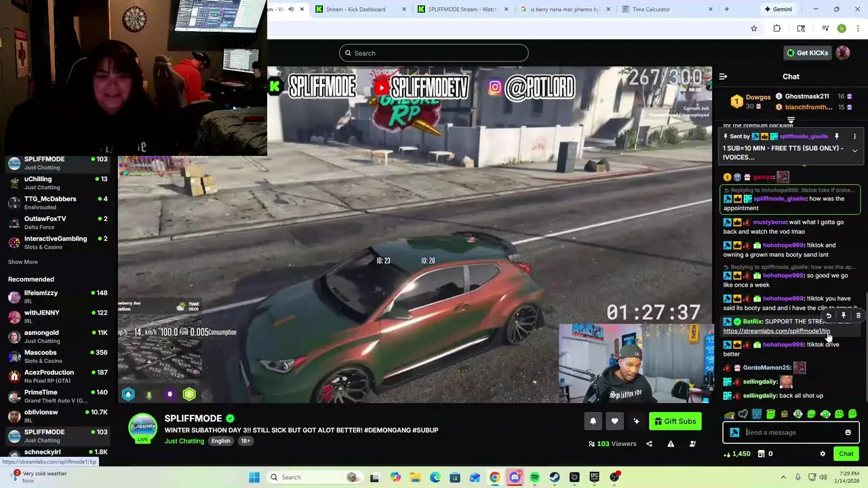Open the user avatar in top right
Viewport: 868px width, 488px height.
843,53
